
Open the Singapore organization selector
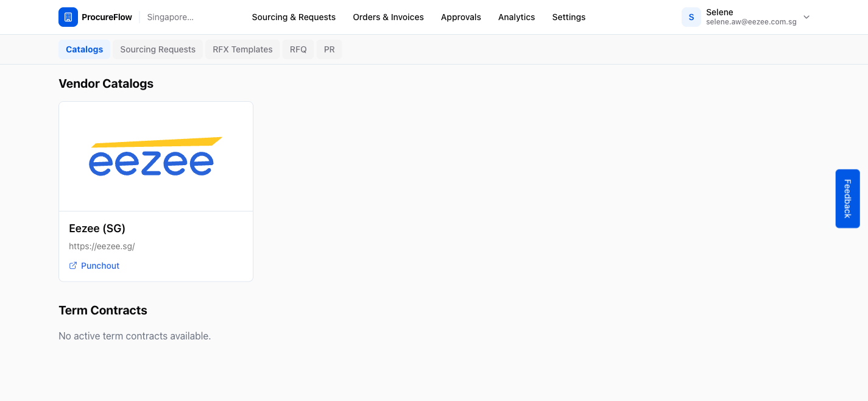tap(171, 17)
